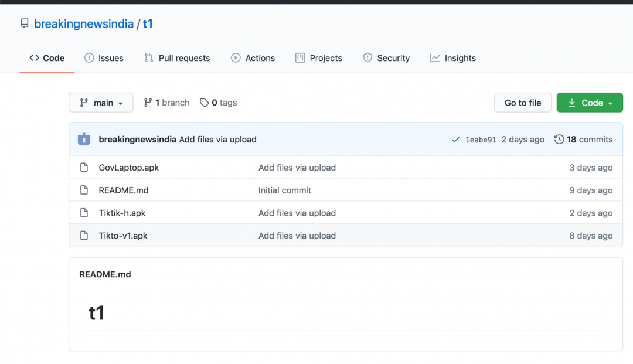Open the Tikto-v1.apk file
The height and width of the screenshot is (364, 633).
click(x=123, y=236)
